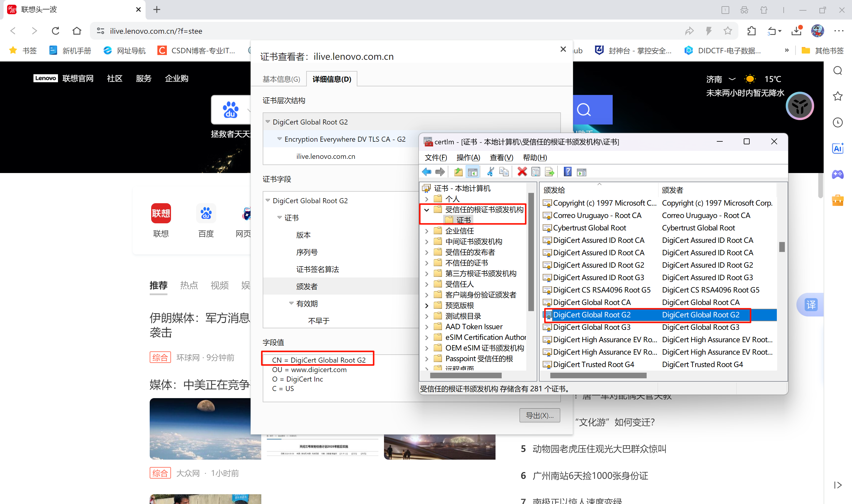Open the 联想官网 link
The width and height of the screenshot is (852, 504).
(x=78, y=78)
